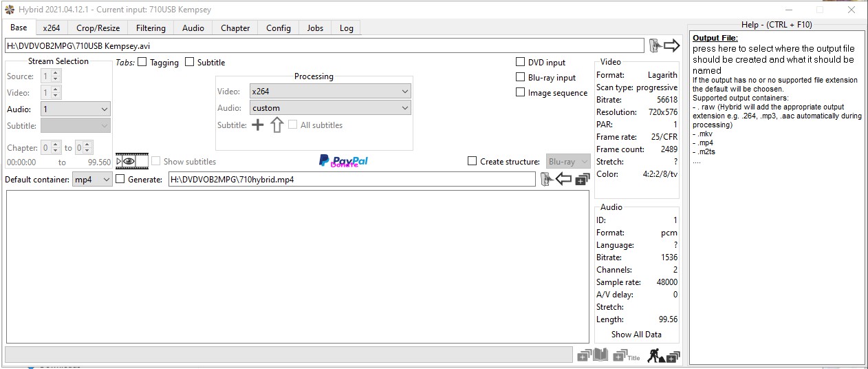Open the Processing Audio custom dropdown
This screenshot has width=868, height=369.
330,107
